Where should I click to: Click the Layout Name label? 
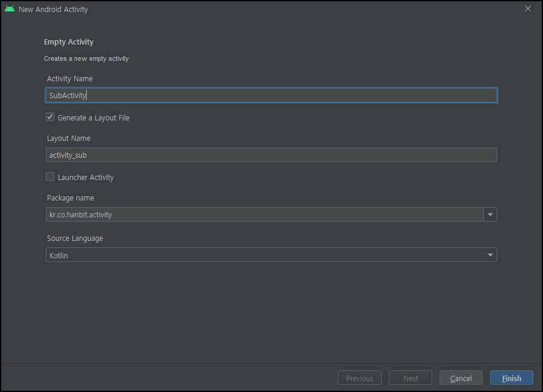[69, 138]
